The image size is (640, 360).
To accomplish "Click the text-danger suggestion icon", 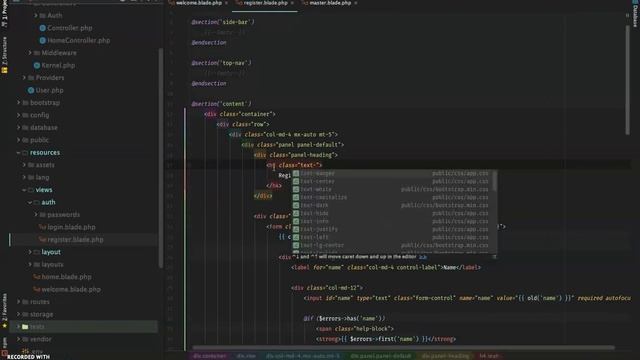I will (x=296, y=173).
